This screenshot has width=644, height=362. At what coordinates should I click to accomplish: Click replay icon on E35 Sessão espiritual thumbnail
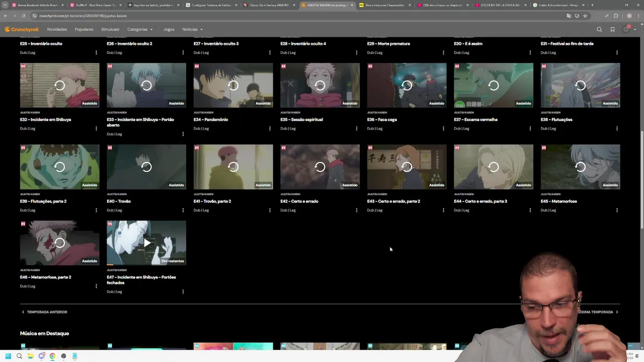click(320, 85)
